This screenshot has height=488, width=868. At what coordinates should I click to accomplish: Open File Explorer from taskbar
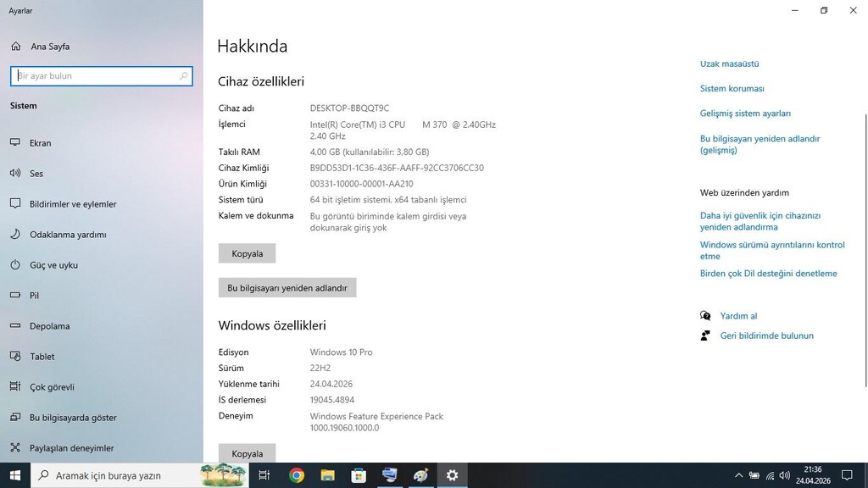[328, 475]
